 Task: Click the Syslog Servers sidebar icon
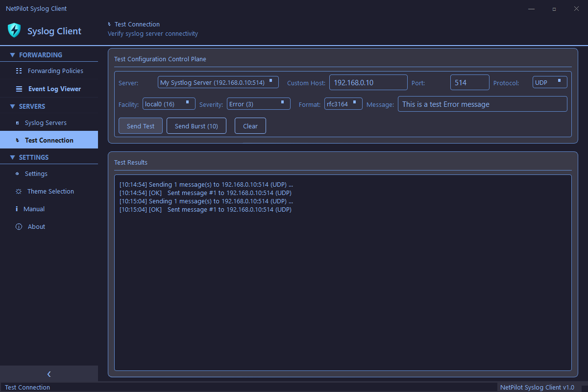[18, 123]
